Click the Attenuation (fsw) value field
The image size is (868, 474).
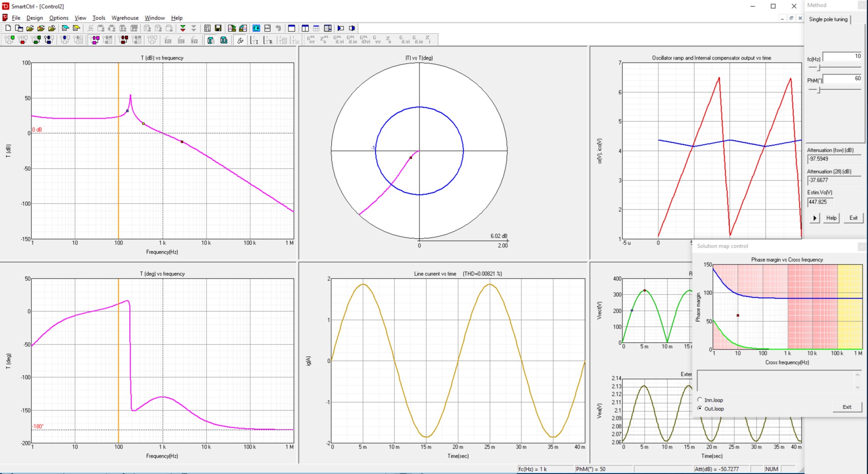834,159
